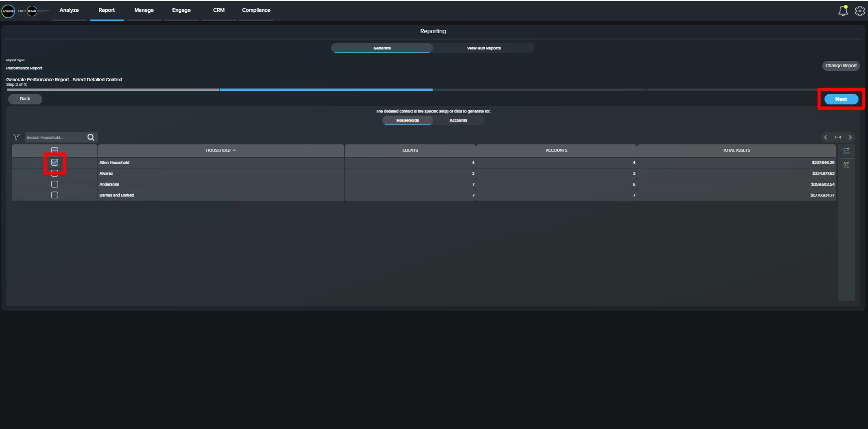This screenshot has height=429, width=868.
Task: Go to next page of households
Action: (850, 137)
